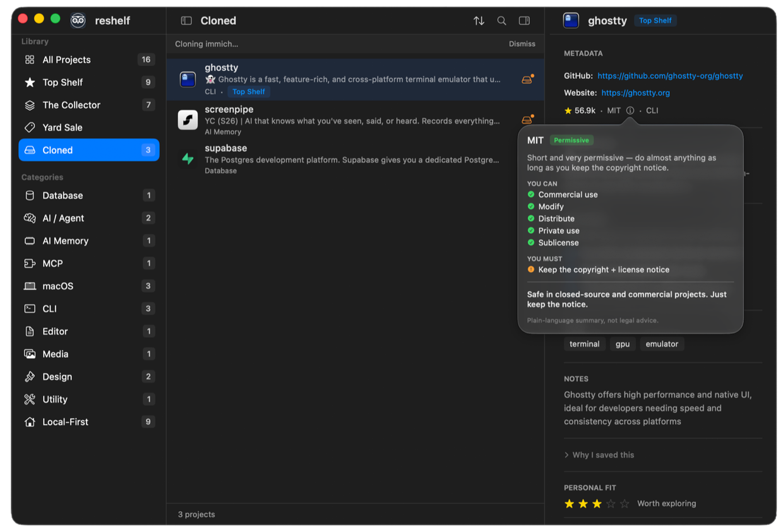This screenshot has height=532, width=783.
Task: Click the emulator tag
Action: [x=662, y=344]
